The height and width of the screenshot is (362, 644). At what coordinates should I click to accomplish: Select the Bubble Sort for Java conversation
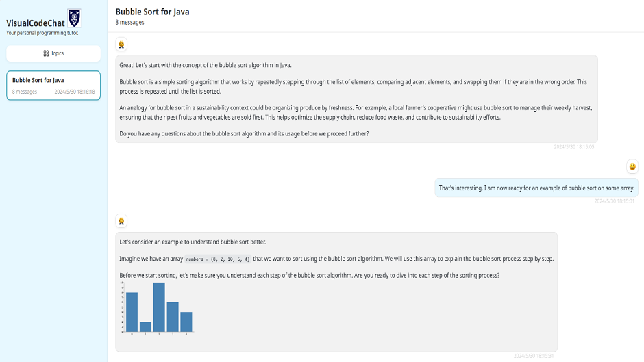tap(53, 86)
